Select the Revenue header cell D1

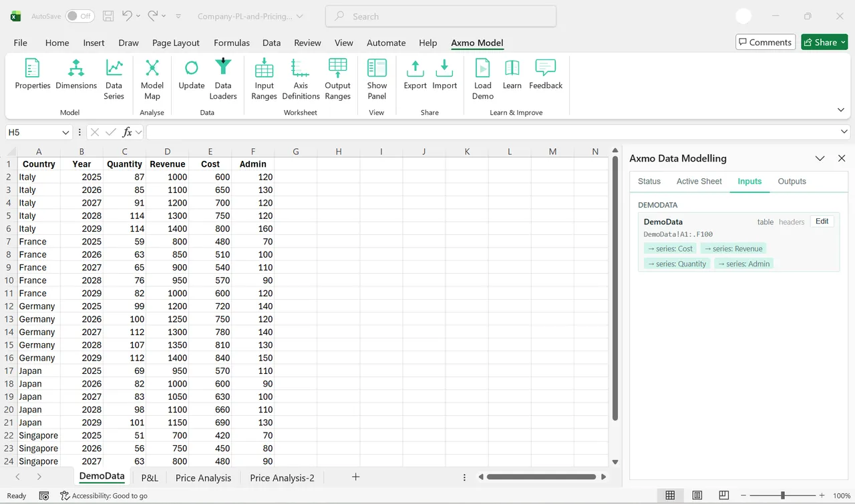point(168,164)
